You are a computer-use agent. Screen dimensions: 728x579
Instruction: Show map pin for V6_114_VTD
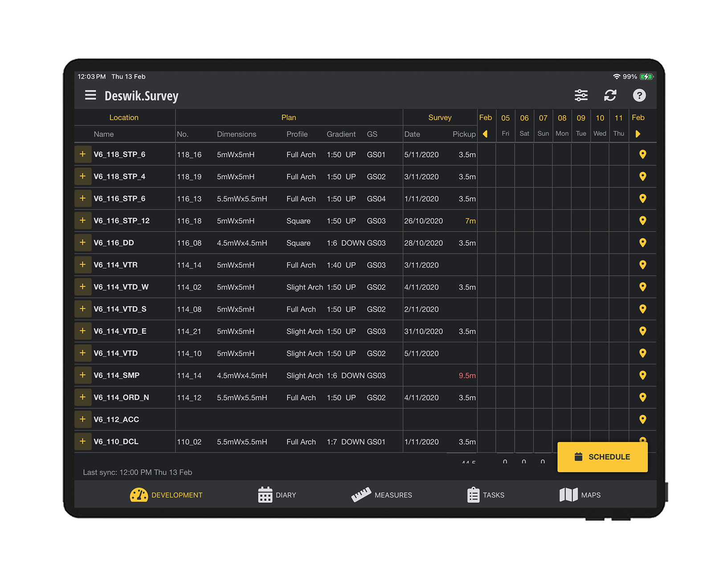(642, 353)
